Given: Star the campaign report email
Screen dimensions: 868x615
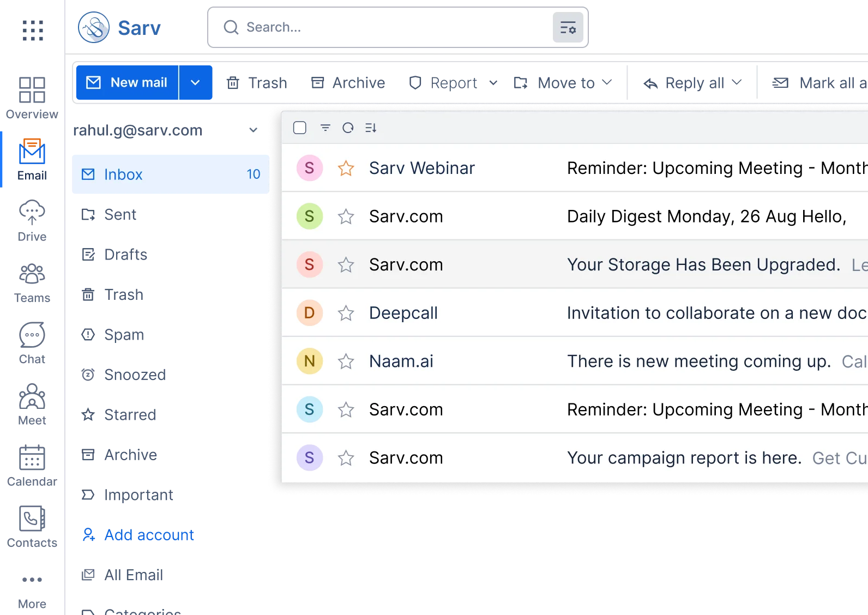Looking at the screenshot, I should coord(346,458).
